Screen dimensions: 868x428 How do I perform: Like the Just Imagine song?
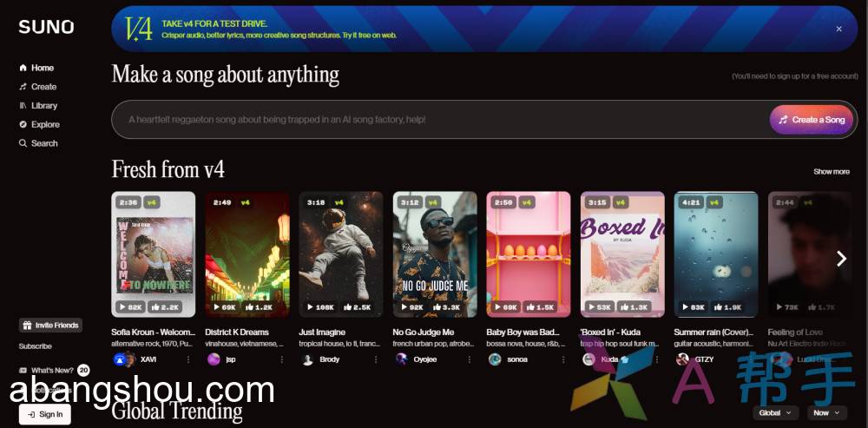coord(357,307)
